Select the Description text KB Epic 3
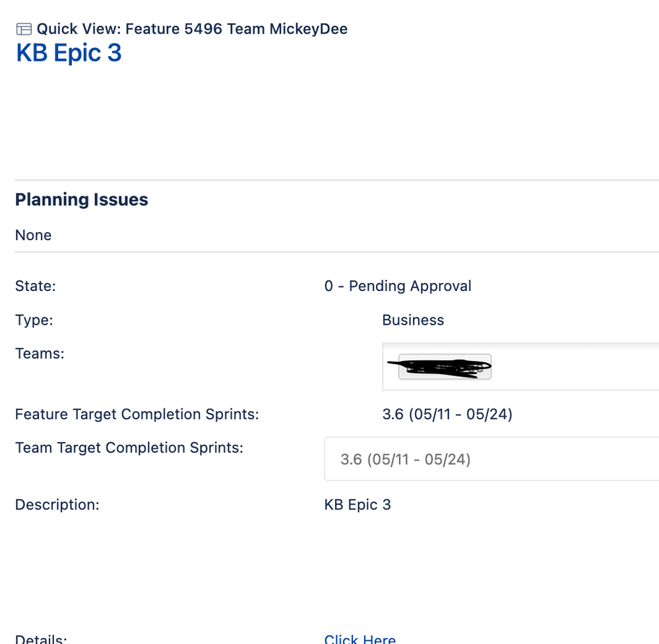Image resolution: width=659 pixels, height=644 pixels. tap(357, 505)
